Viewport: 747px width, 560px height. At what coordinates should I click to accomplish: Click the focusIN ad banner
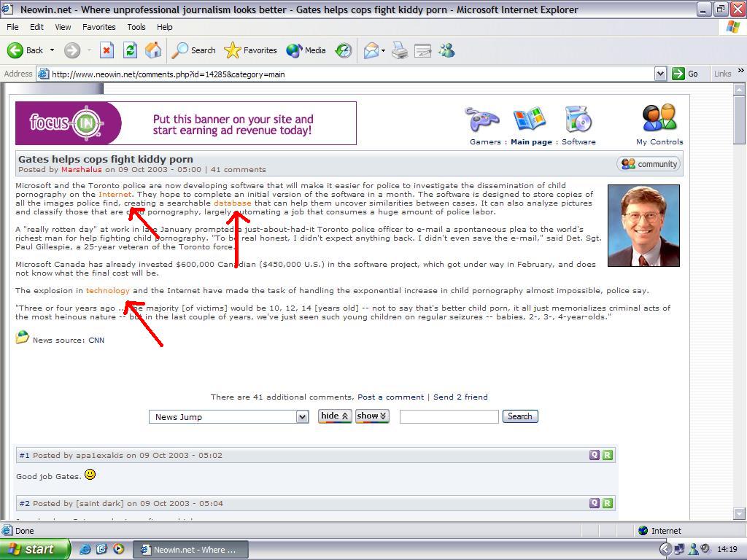pos(186,122)
